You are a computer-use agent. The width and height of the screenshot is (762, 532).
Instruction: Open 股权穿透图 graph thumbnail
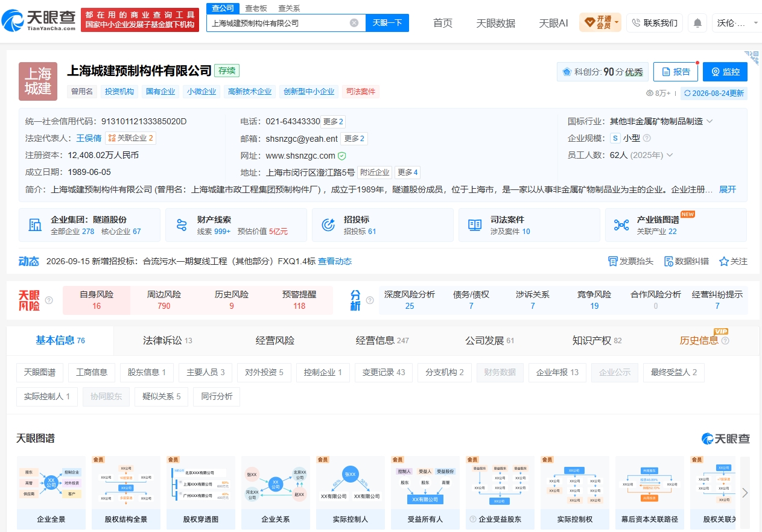[201, 492]
